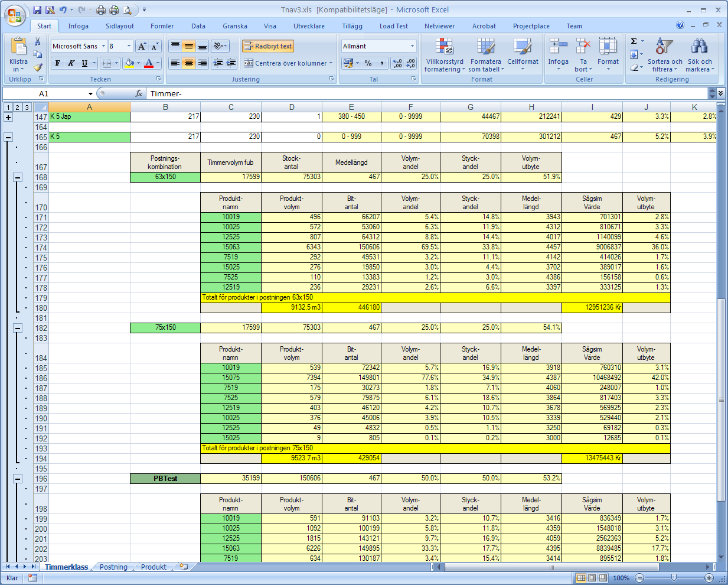The height and width of the screenshot is (585, 728).
Task: Increase decimal places
Action: [x=397, y=63]
